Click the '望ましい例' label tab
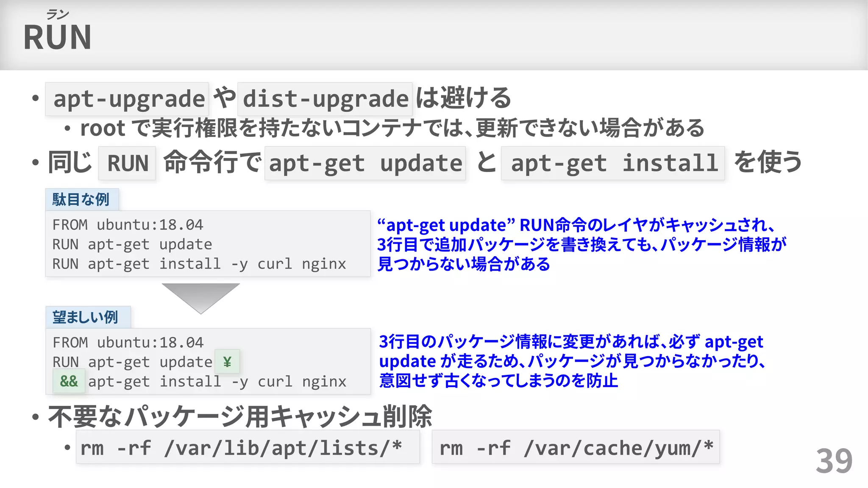Screen dimensions: 868x488 [88, 317]
